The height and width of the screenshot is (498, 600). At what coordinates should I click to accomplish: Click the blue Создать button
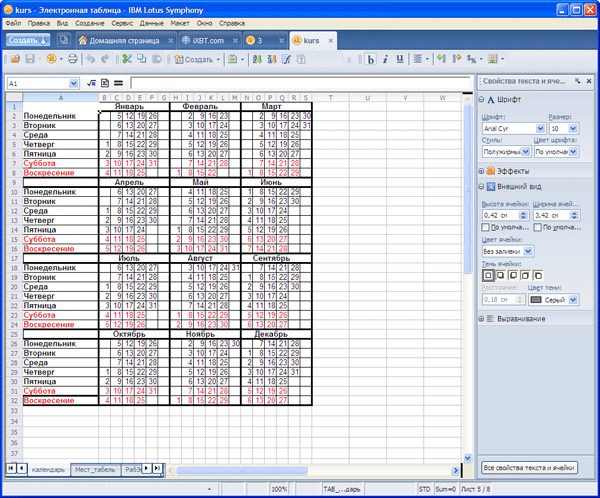(x=28, y=40)
